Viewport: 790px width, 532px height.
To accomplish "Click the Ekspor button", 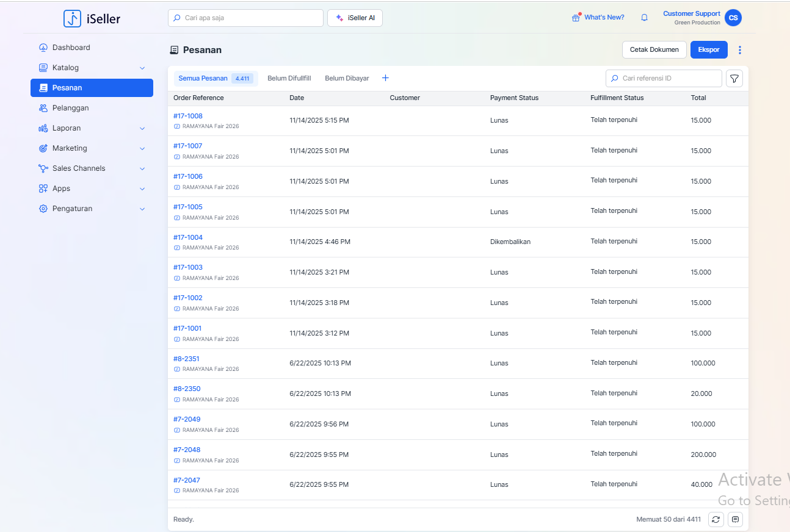I will click(x=709, y=50).
